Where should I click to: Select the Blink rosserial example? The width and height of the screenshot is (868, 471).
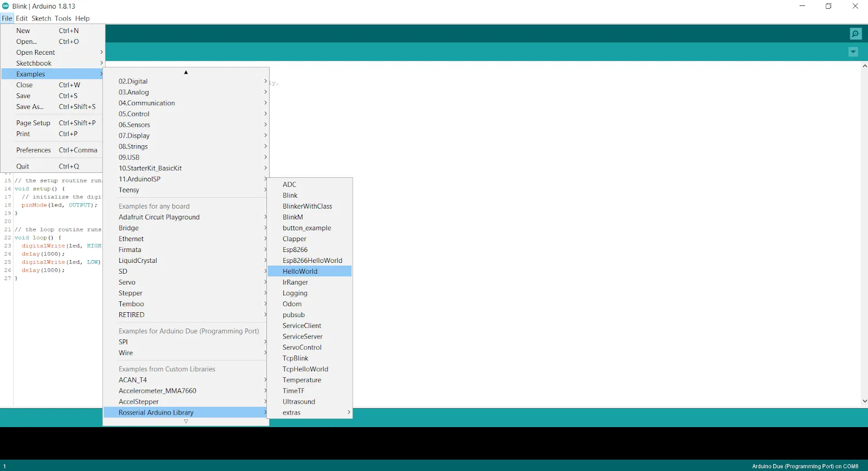(x=290, y=196)
